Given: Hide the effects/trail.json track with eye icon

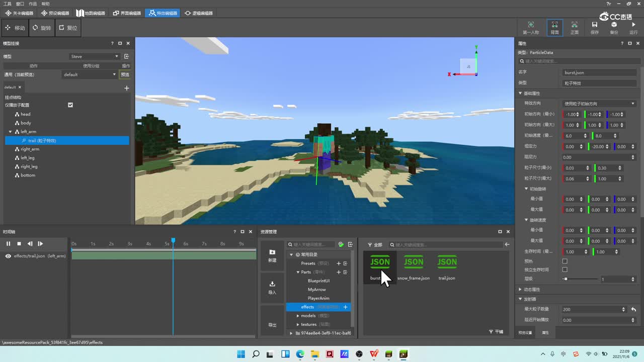Looking at the screenshot, I should 8,256.
